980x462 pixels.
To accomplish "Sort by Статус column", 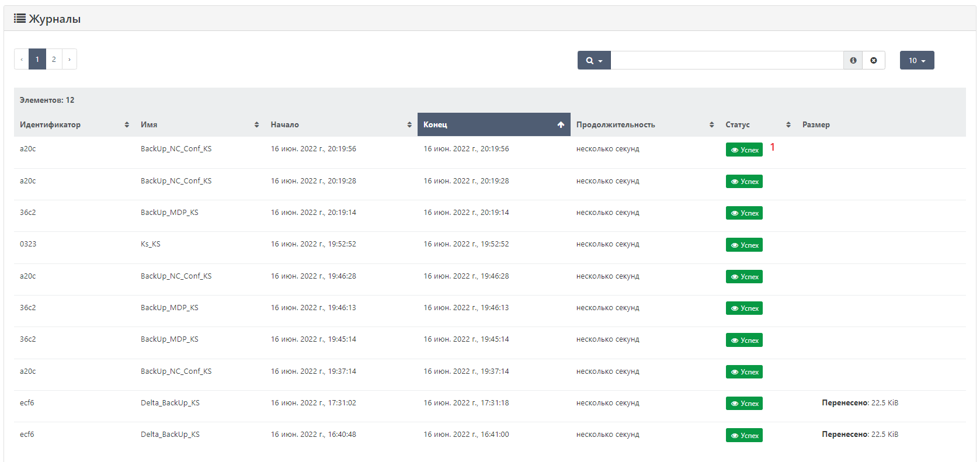I will coord(758,124).
